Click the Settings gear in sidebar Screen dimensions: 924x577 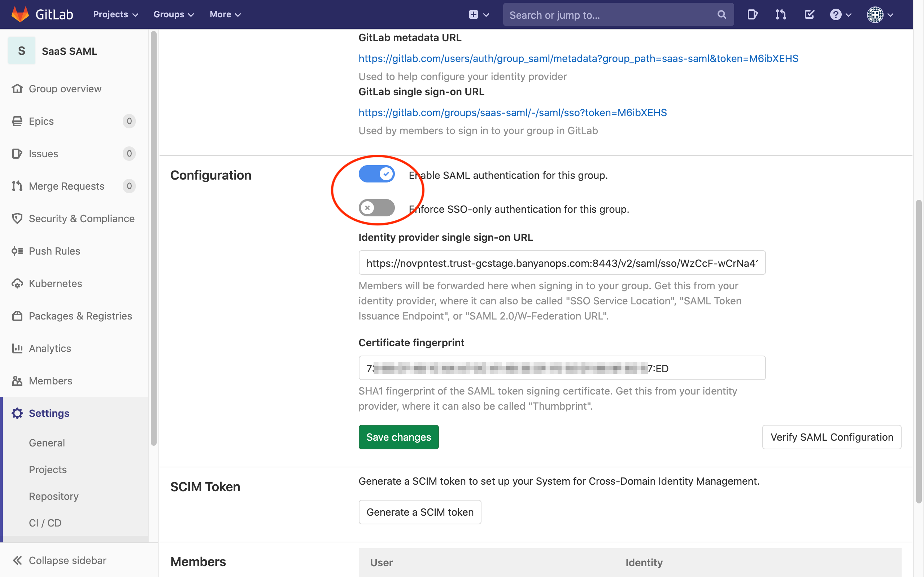[x=17, y=413]
